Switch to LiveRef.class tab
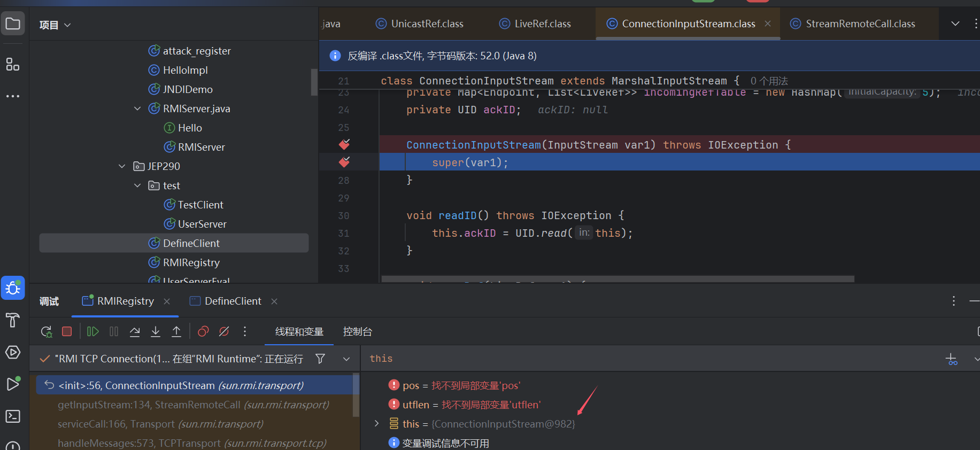Screen dimensions: 980x450 [x=535, y=24]
